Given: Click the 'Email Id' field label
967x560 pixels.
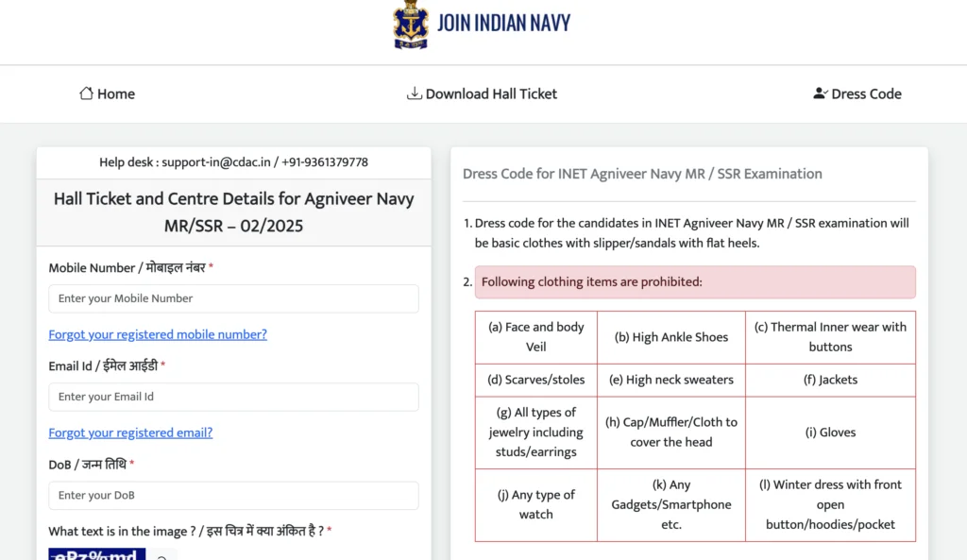Looking at the screenshot, I should [107, 366].
